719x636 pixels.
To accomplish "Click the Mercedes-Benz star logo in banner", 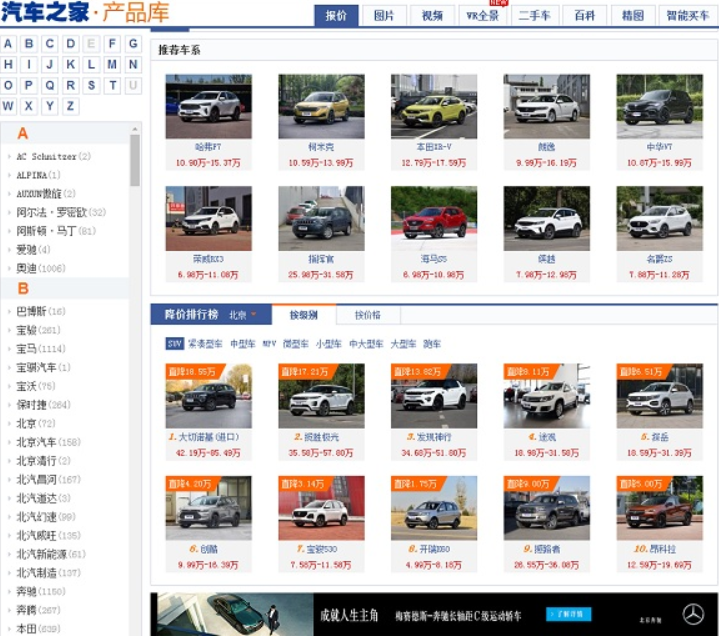I will point(693,614).
